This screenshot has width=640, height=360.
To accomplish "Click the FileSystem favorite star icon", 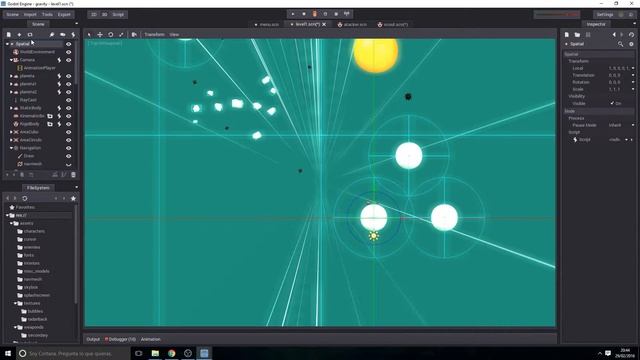I will coord(73,198).
